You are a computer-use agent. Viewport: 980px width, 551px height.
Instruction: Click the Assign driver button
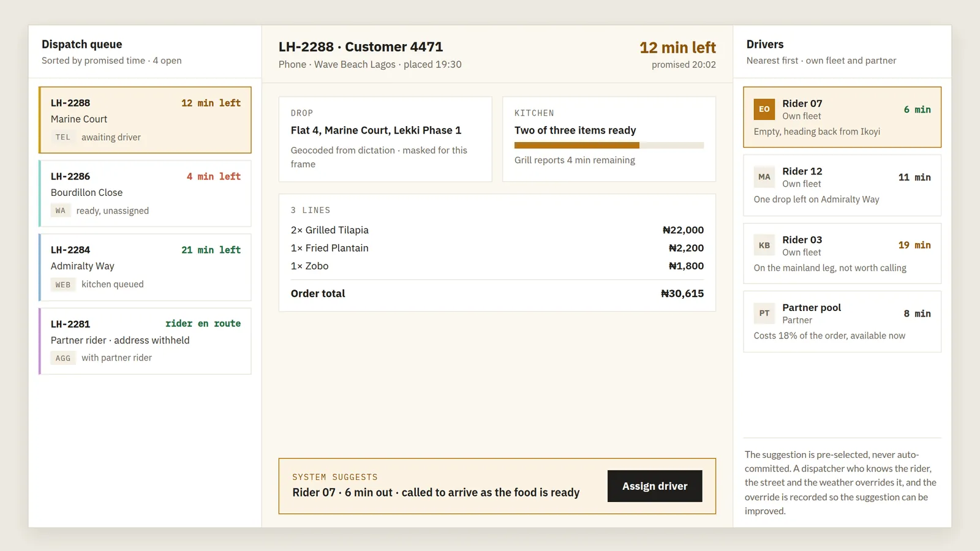pyautogui.click(x=655, y=486)
